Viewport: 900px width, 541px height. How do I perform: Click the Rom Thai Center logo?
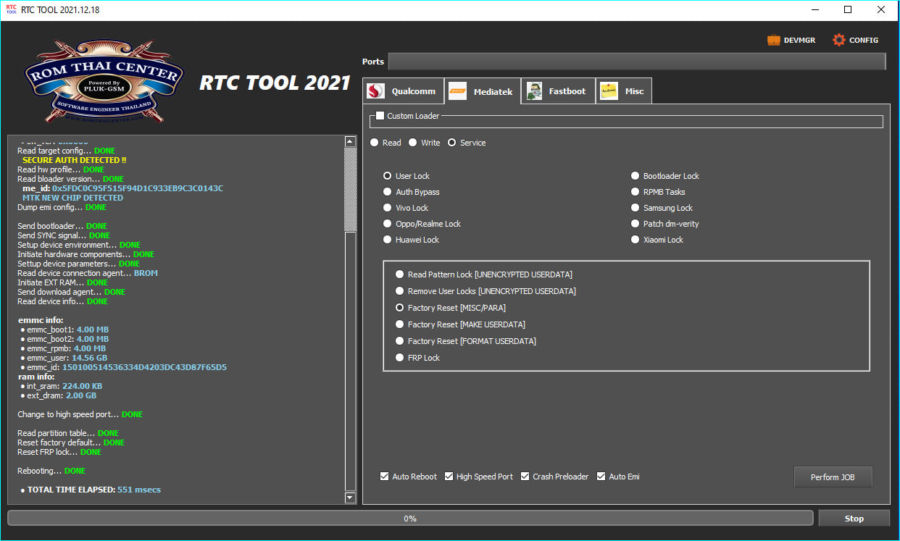coord(104,81)
